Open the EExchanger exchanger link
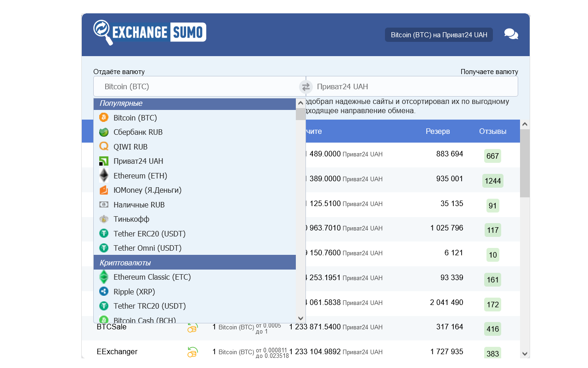Viewport: 588px width, 368px height. (x=117, y=352)
